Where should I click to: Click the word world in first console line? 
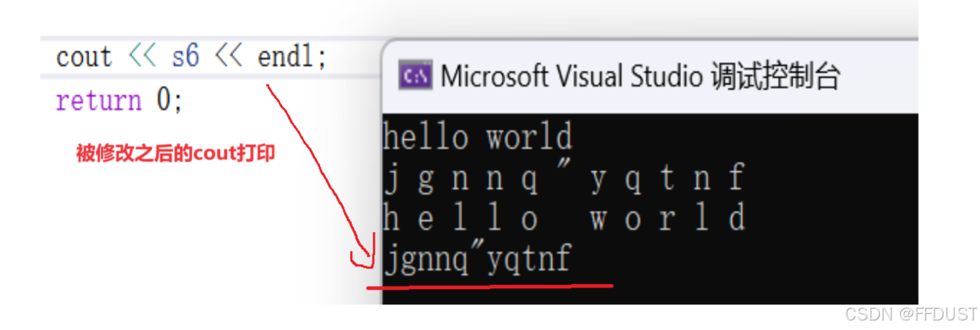(529, 138)
